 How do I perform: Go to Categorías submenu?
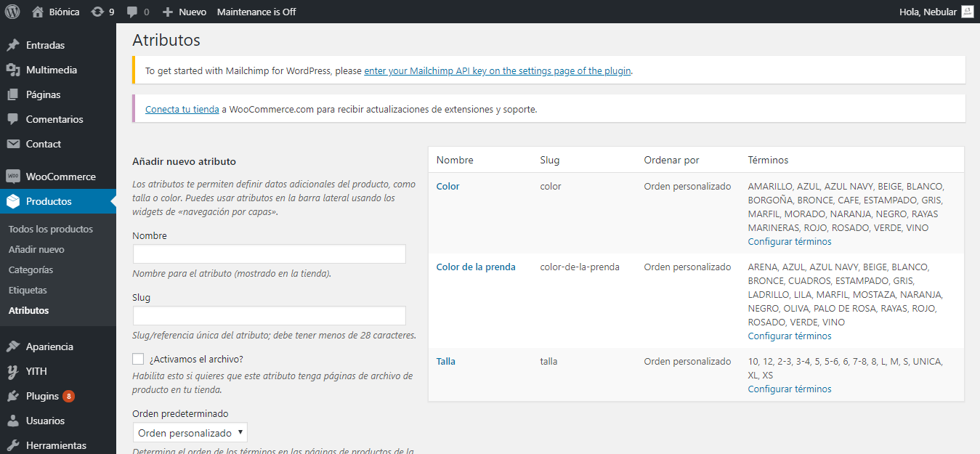(x=31, y=269)
